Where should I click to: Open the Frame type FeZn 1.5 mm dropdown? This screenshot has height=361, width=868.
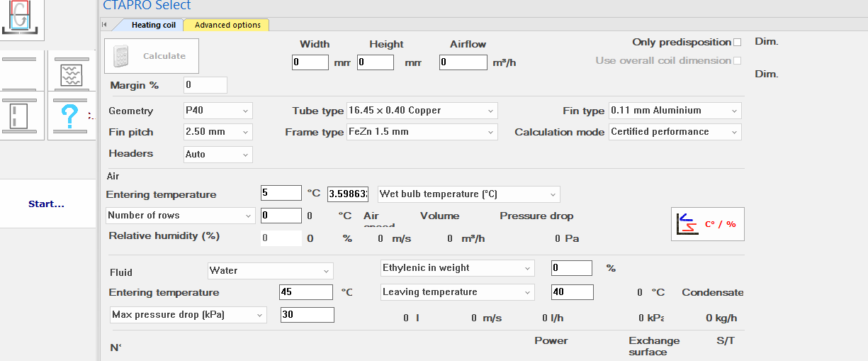pos(422,132)
